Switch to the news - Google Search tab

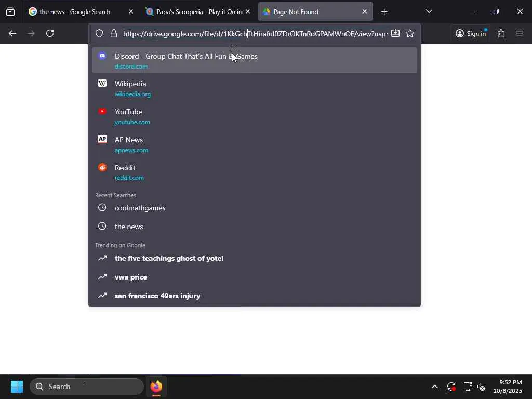(x=75, y=11)
